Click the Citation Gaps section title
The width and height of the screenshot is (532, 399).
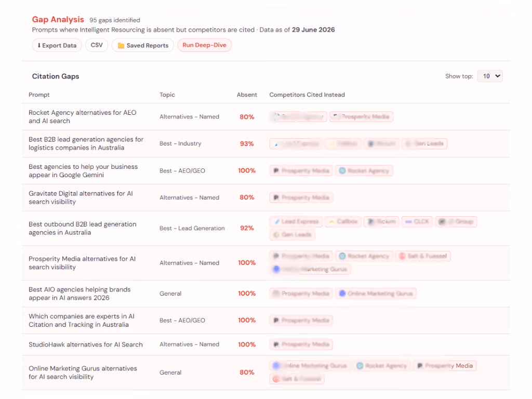pyautogui.click(x=56, y=76)
